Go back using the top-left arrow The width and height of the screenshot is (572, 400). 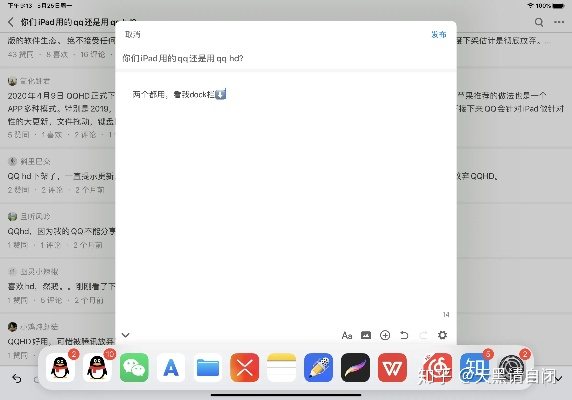(x=11, y=22)
